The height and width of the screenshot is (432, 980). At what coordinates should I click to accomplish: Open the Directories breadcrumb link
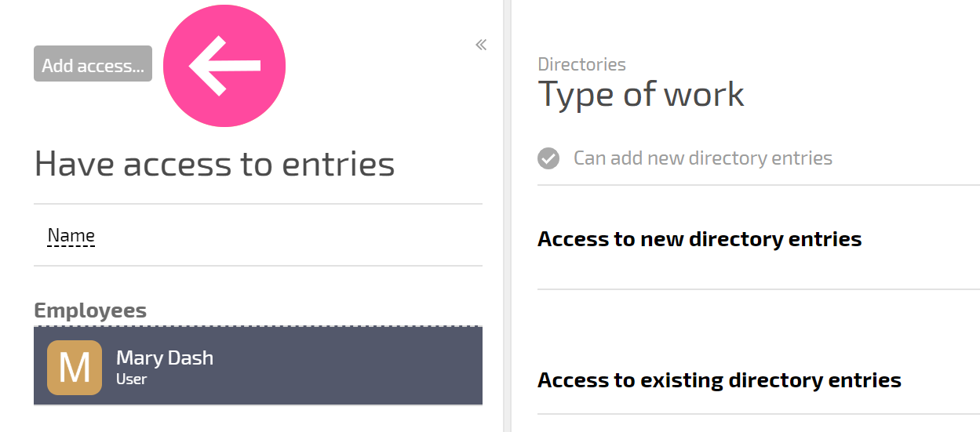[582, 64]
